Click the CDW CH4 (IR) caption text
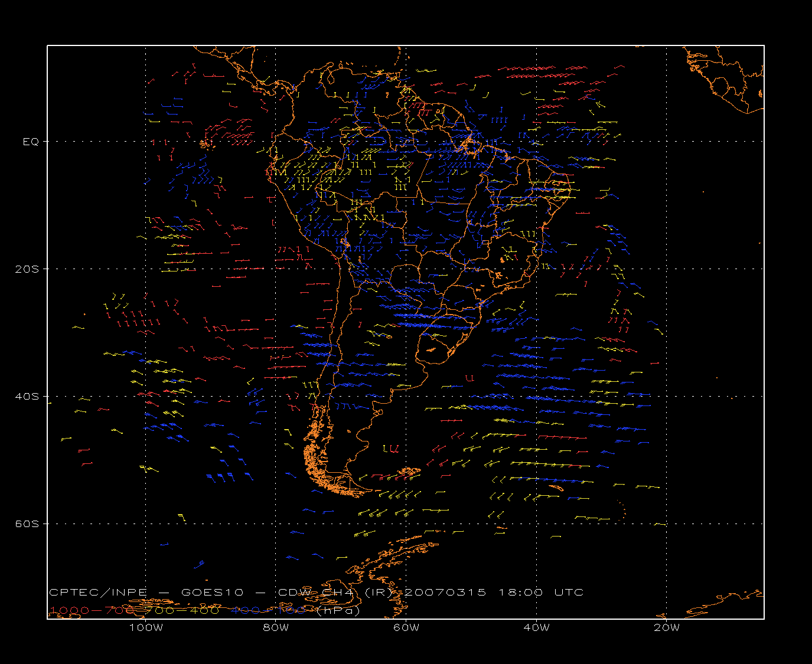The width and height of the screenshot is (812, 664). [335, 593]
